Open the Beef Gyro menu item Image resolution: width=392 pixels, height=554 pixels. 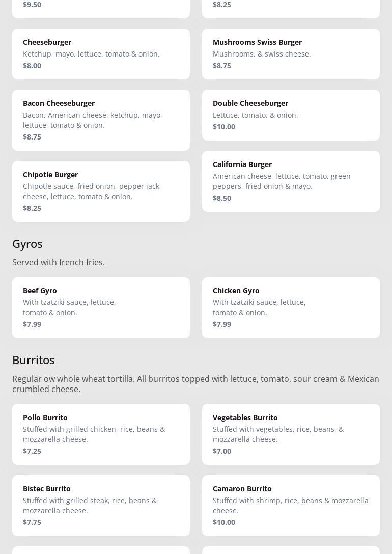[x=101, y=307]
